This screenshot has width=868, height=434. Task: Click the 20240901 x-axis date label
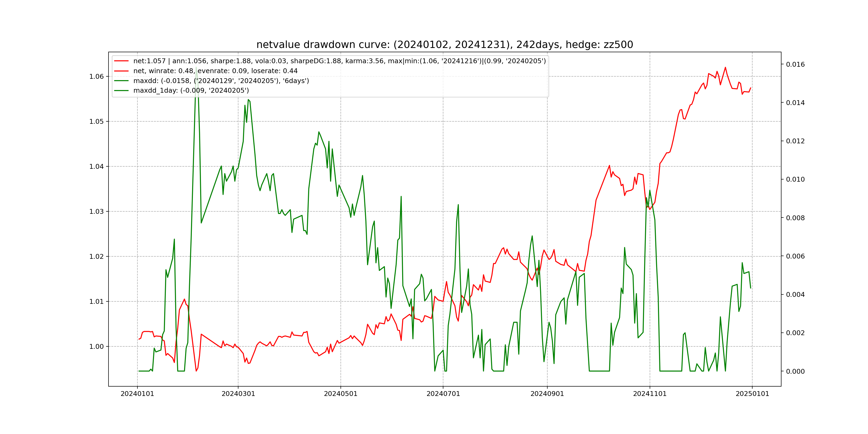click(547, 394)
